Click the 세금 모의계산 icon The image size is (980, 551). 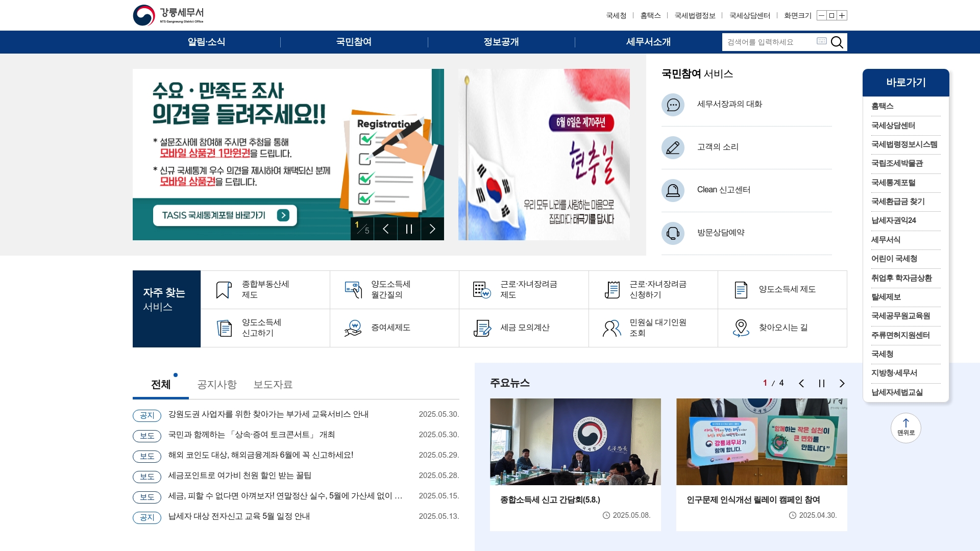point(482,328)
